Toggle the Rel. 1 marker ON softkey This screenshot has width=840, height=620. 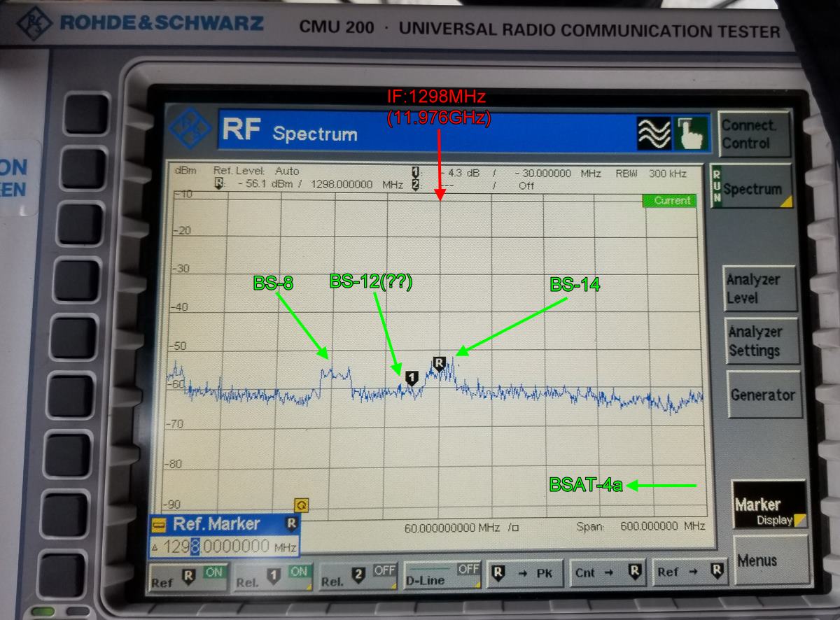click(x=273, y=577)
